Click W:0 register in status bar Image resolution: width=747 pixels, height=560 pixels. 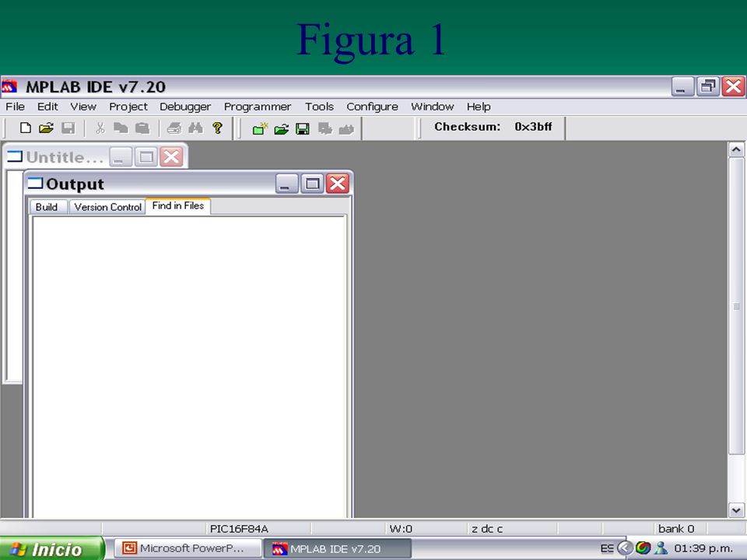pyautogui.click(x=401, y=529)
